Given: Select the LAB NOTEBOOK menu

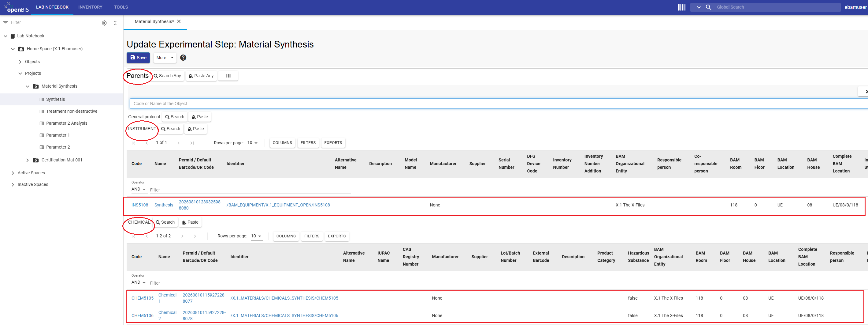Looking at the screenshot, I should pos(52,7).
